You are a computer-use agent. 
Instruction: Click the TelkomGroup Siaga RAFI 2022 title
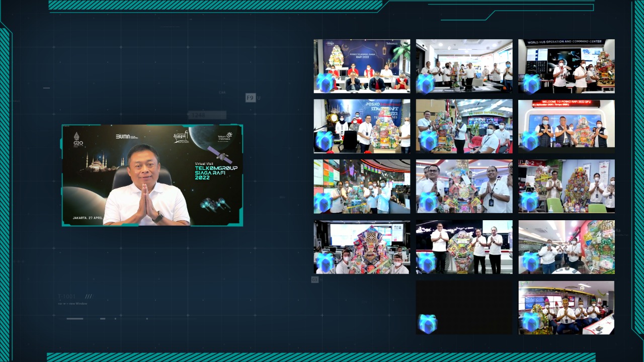pos(216,170)
